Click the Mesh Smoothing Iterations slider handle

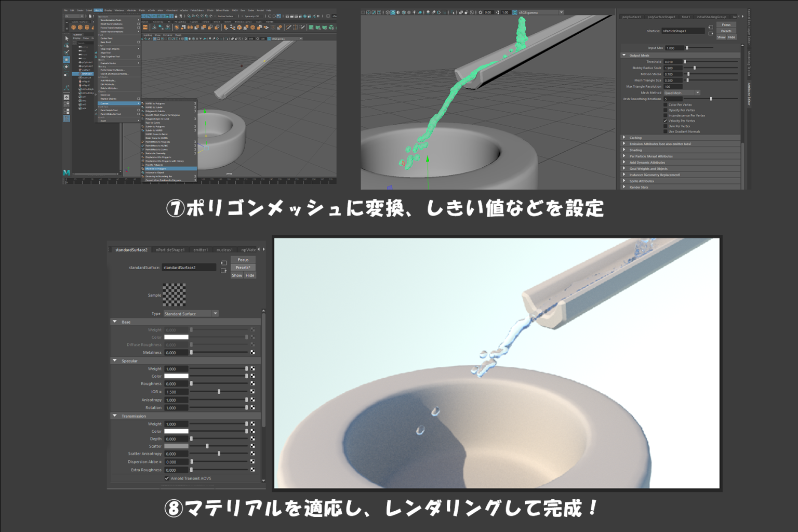click(711, 98)
